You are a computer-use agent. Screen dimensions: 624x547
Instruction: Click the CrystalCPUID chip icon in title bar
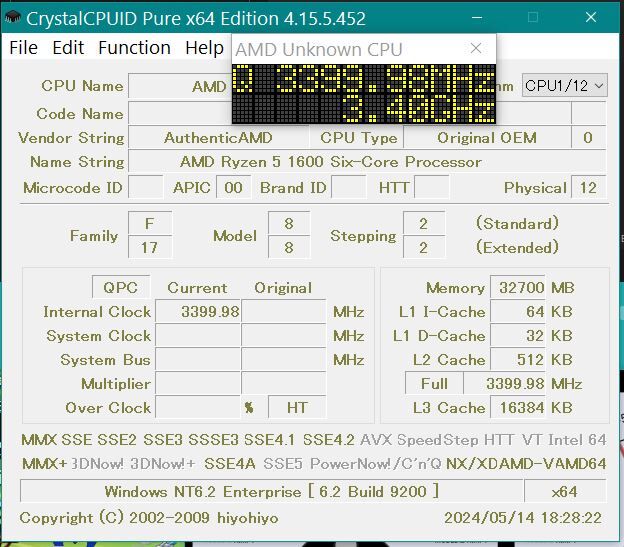click(12, 18)
